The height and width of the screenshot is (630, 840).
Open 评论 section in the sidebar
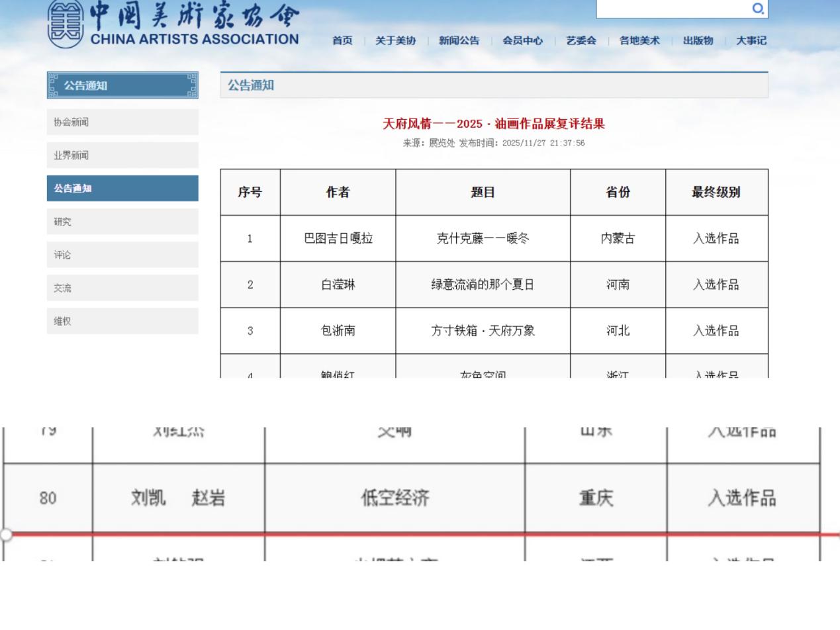(122, 255)
